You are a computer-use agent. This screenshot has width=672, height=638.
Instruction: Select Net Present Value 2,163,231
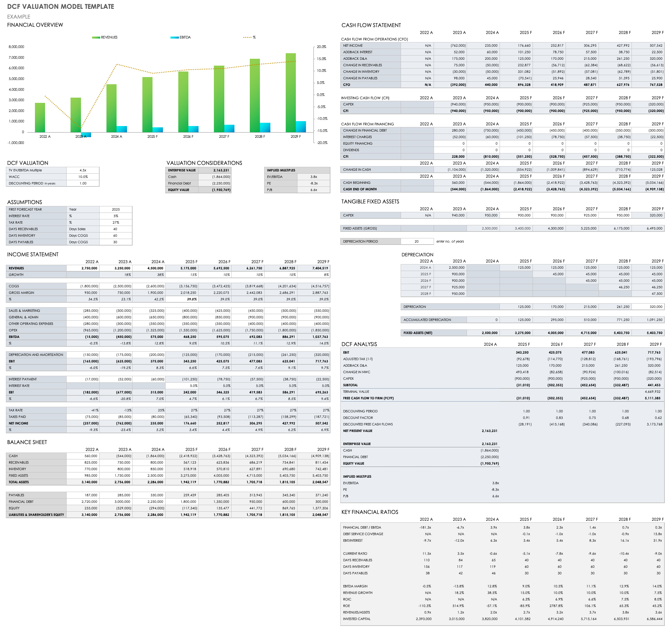coord(489,431)
